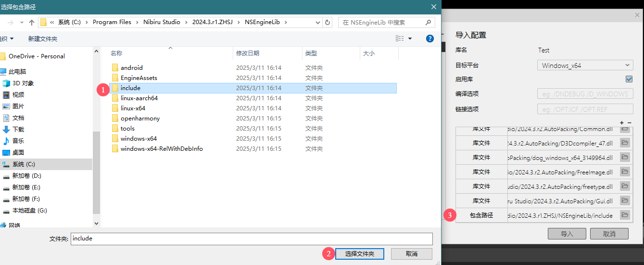Click the 导入 button
Image resolution: width=644 pixels, height=265 pixels.
click(x=567, y=234)
